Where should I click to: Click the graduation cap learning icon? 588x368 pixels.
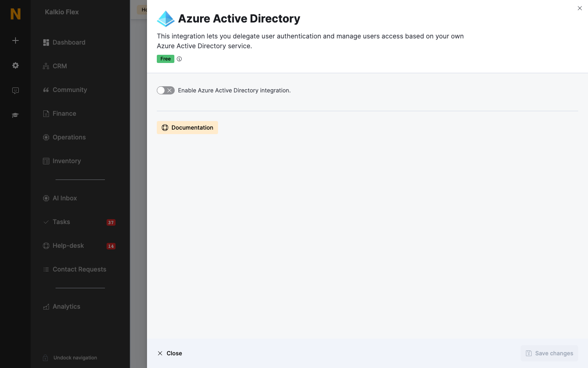coord(16,115)
